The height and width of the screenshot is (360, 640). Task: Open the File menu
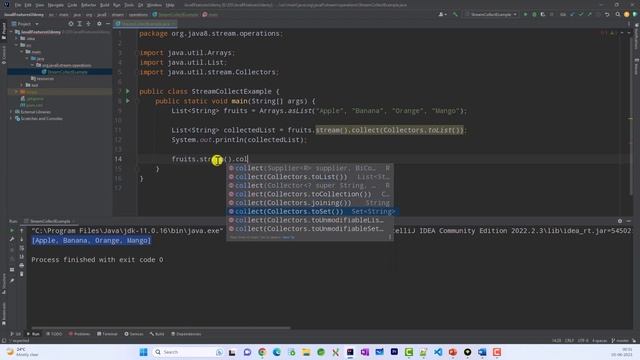tap(18, 5)
